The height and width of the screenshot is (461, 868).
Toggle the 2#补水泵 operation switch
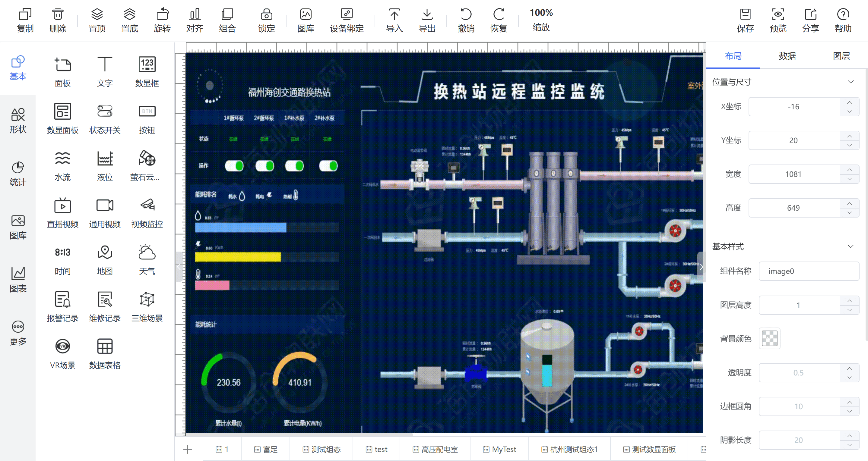pyautogui.click(x=328, y=166)
